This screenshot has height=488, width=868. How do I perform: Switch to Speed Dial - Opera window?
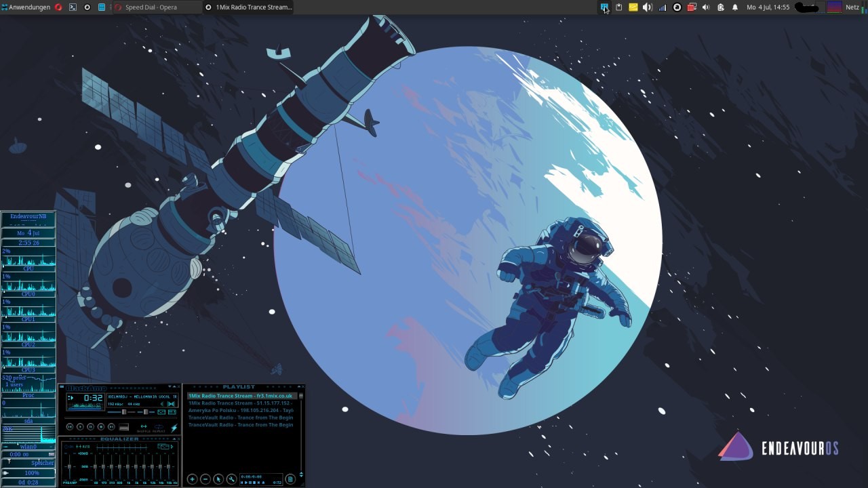tap(151, 7)
